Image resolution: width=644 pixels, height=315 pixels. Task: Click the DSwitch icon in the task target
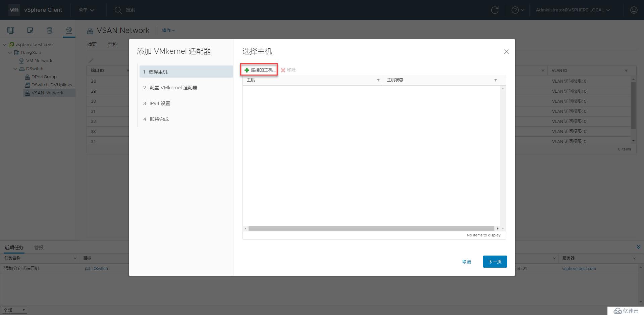pos(88,269)
